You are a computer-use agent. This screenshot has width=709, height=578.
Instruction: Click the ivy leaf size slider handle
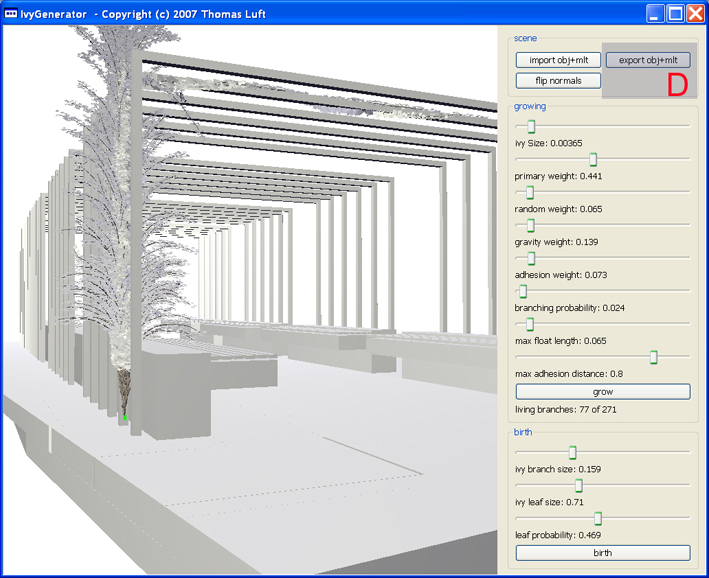coord(578,485)
